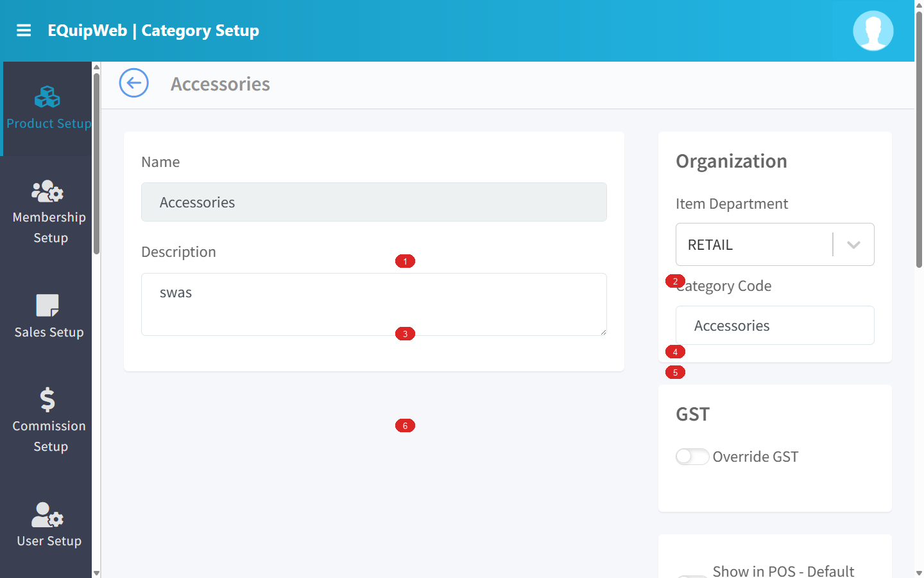Viewport: 924px width, 578px height.
Task: Toggle the Show in POS switch
Action: point(692,576)
